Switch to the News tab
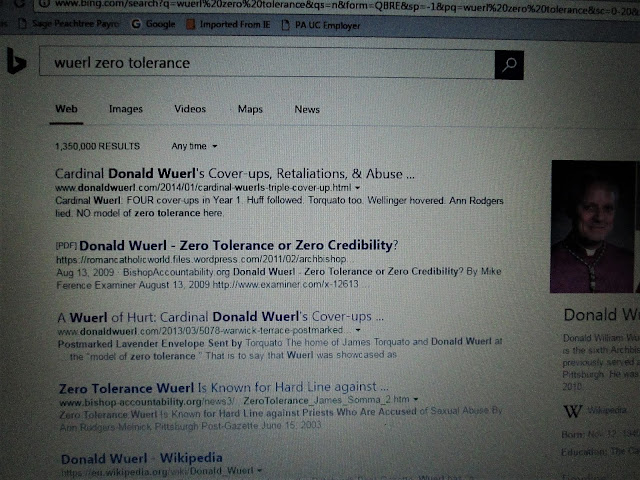Image resolution: width=640 pixels, height=480 pixels. 307,109
